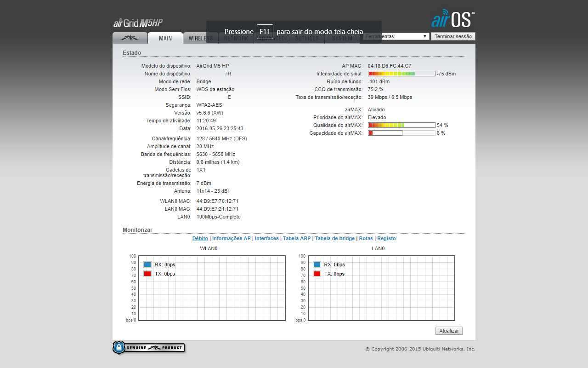This screenshot has width=588, height=368.
Task: Open the Registo link
Action: (x=386, y=238)
